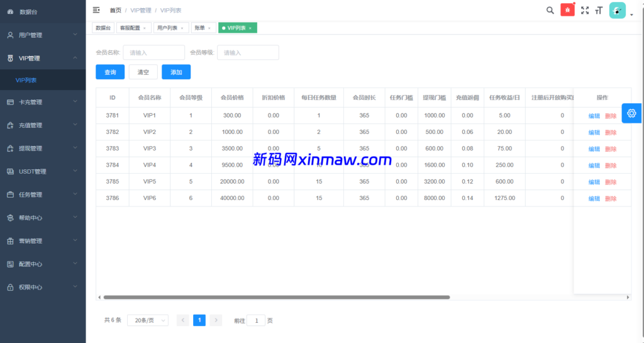
Task: Go to 首页 breadcrumb link
Action: tap(116, 10)
